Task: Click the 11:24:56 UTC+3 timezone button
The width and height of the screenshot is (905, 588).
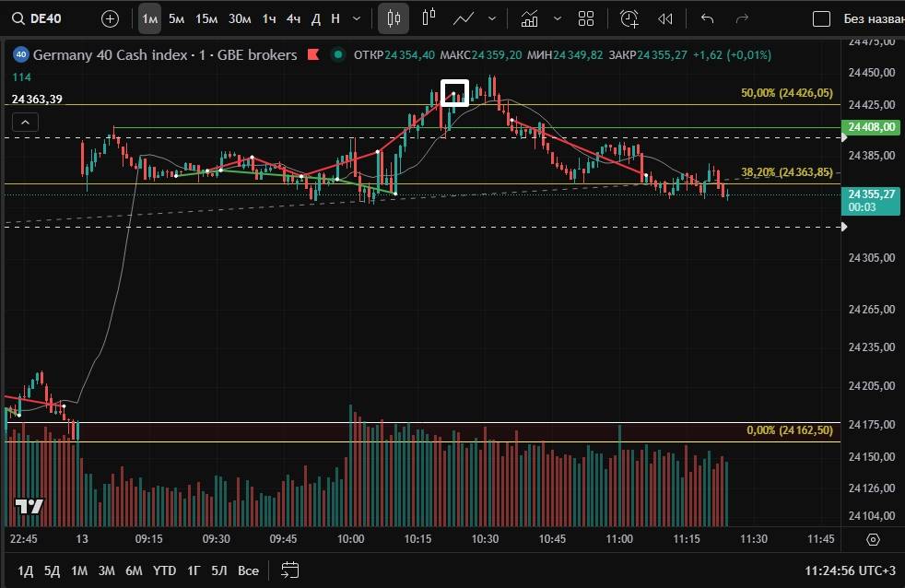Action: [x=849, y=570]
